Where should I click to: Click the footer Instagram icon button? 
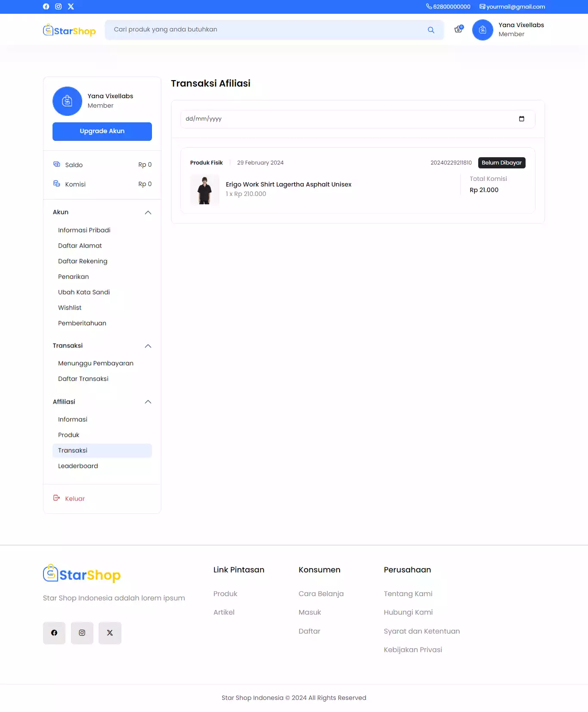[82, 633]
